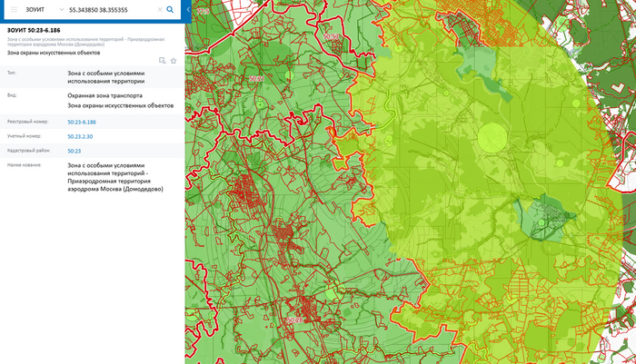The height and width of the screenshot is (364, 636).
Task: Click the 50:21 district label on map
Action: [255, 80]
